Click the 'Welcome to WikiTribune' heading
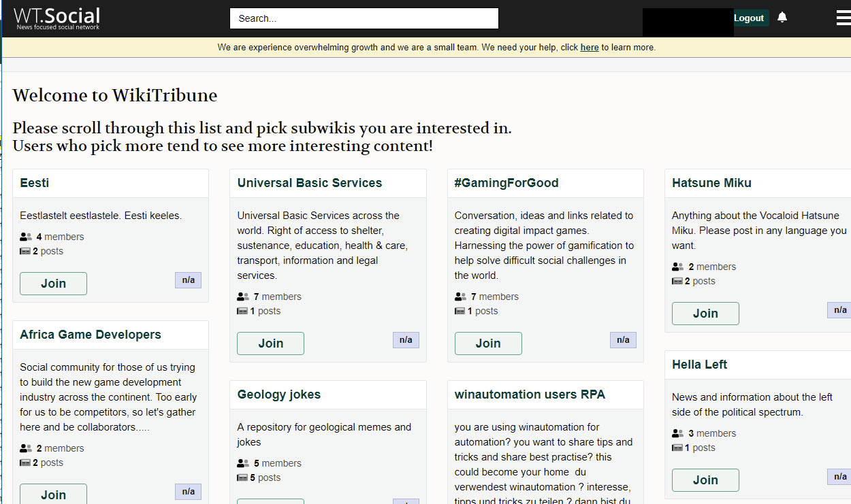The height and width of the screenshot is (504, 851). pos(115,95)
